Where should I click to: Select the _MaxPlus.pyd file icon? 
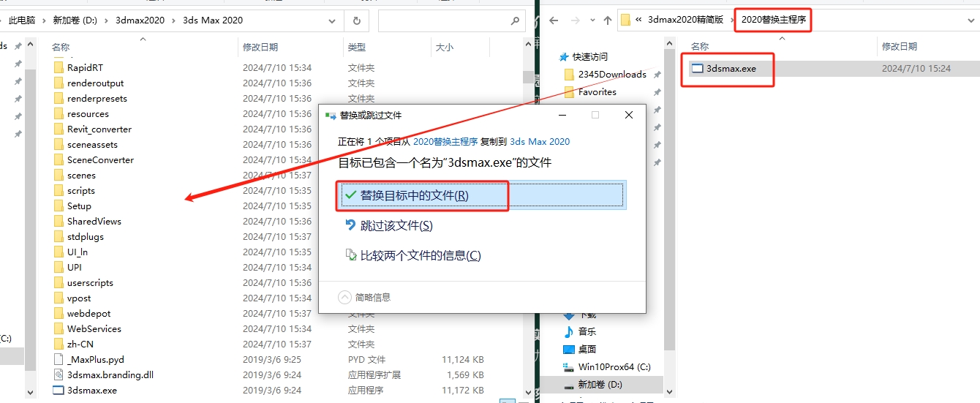[59, 359]
